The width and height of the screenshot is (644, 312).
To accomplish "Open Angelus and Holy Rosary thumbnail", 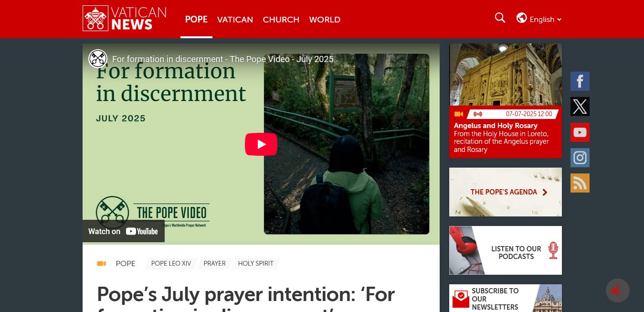I will pos(506,75).
